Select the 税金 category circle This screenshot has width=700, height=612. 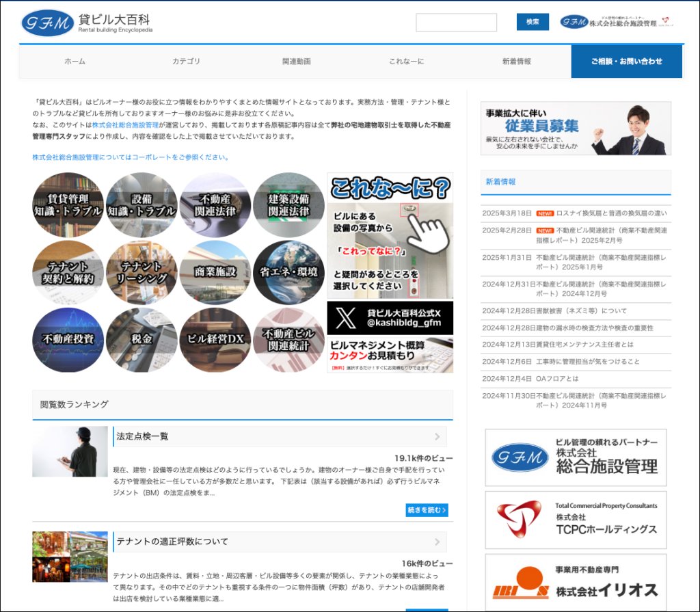pyautogui.click(x=142, y=339)
